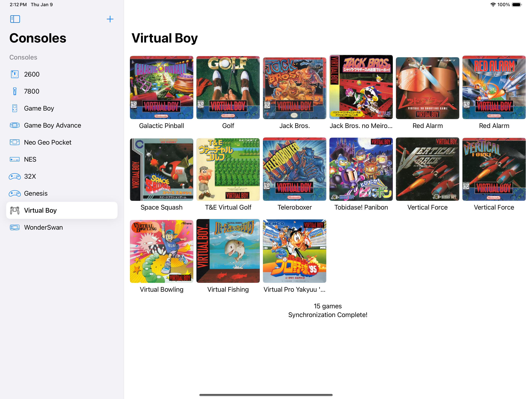This screenshot has height=399, width=532.
Task: Click the Game Boy Advance icon
Action: 15,125
